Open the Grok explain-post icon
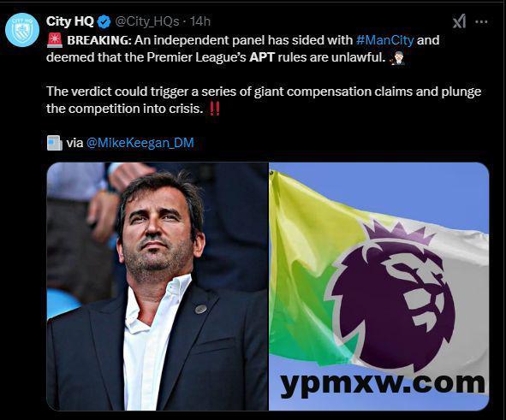This screenshot has height=420, width=506. pyautogui.click(x=459, y=21)
